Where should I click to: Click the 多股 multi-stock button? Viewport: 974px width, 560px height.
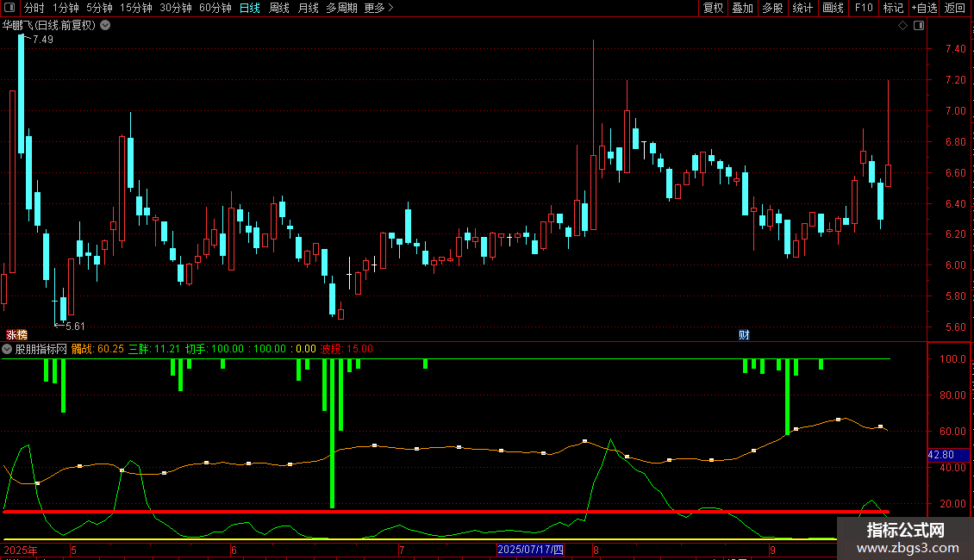tap(772, 8)
